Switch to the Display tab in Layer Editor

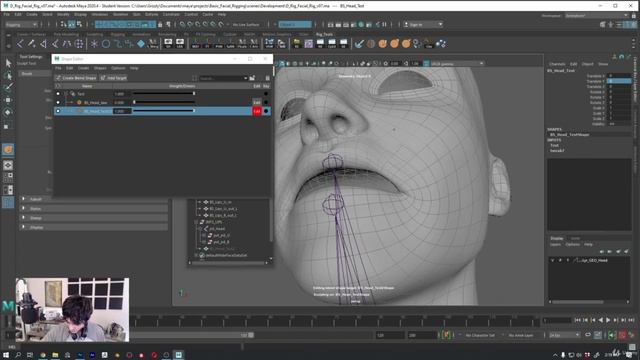557,238
